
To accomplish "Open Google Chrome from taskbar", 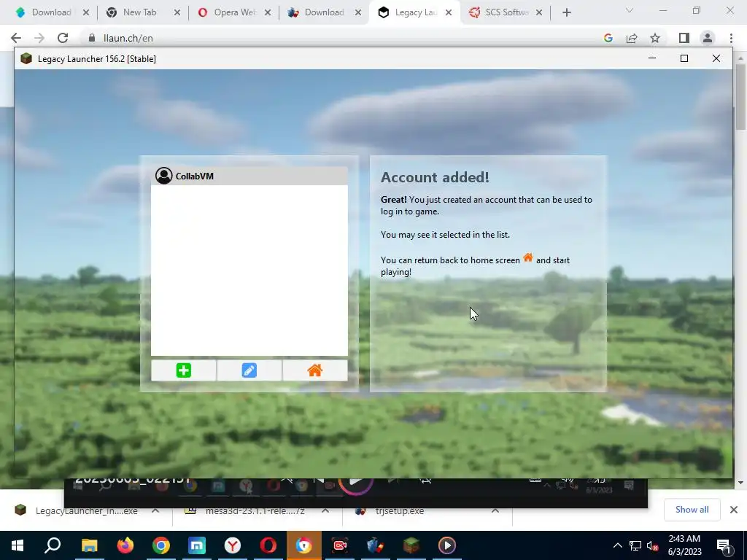I will [x=161, y=545].
